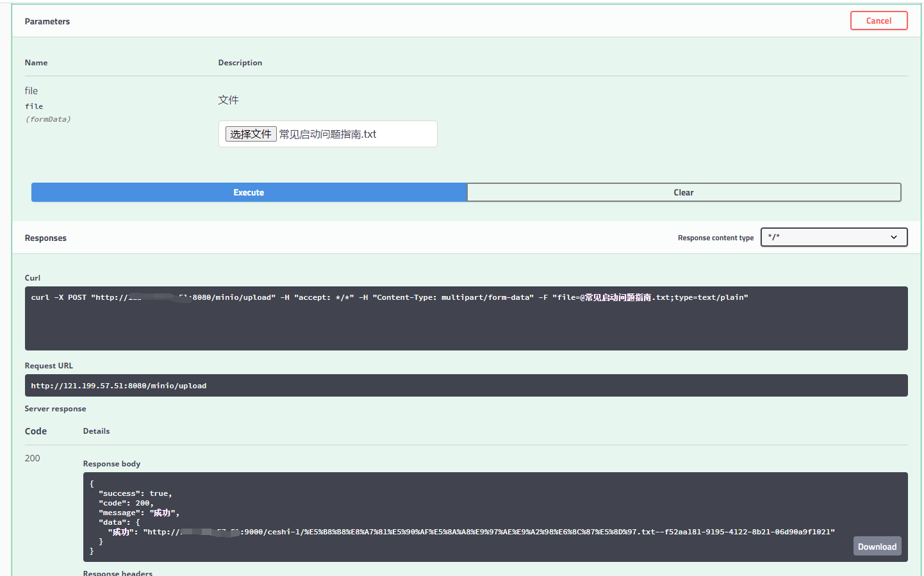
Task: Click the Responses section header
Action: [45, 237]
